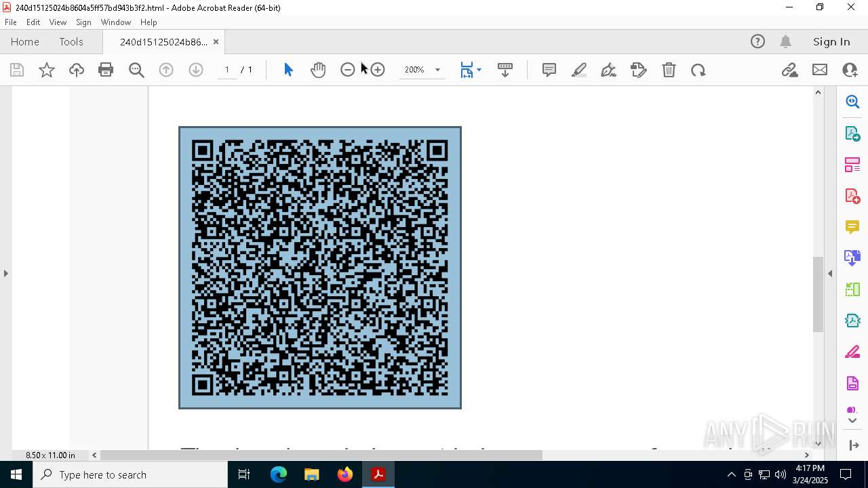Activate the Hand pan tool
This screenshot has height=488, width=868.
click(318, 70)
